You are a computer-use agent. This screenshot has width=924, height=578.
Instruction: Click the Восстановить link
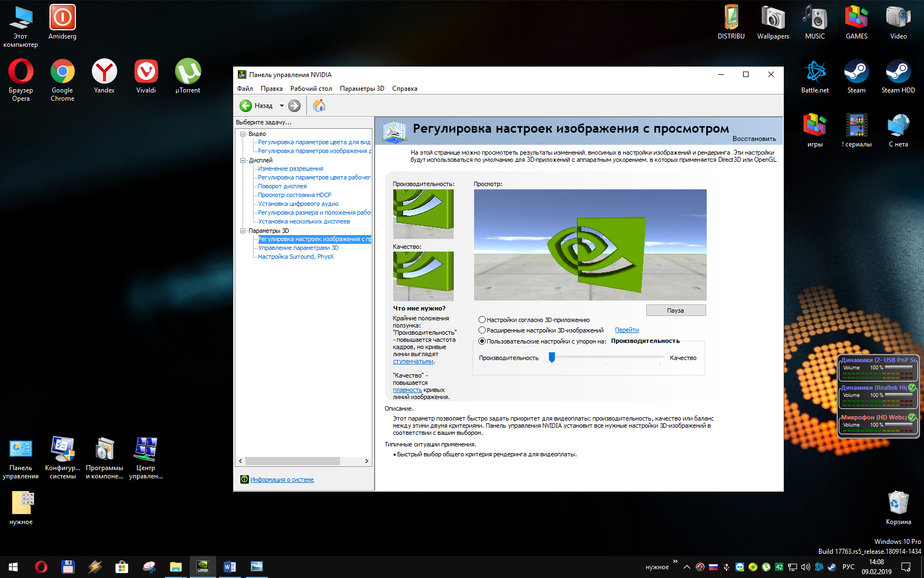tap(754, 139)
